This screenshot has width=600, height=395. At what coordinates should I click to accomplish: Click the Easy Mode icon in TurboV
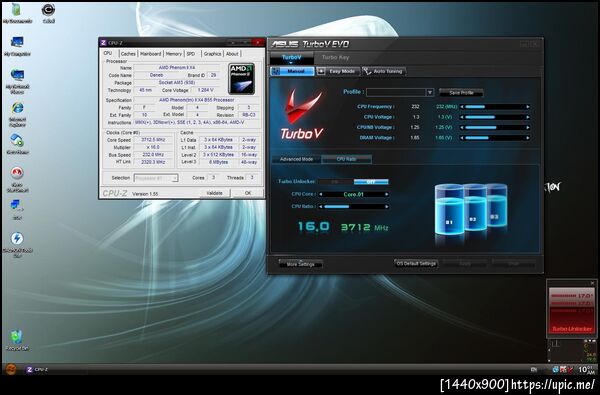tap(321, 71)
